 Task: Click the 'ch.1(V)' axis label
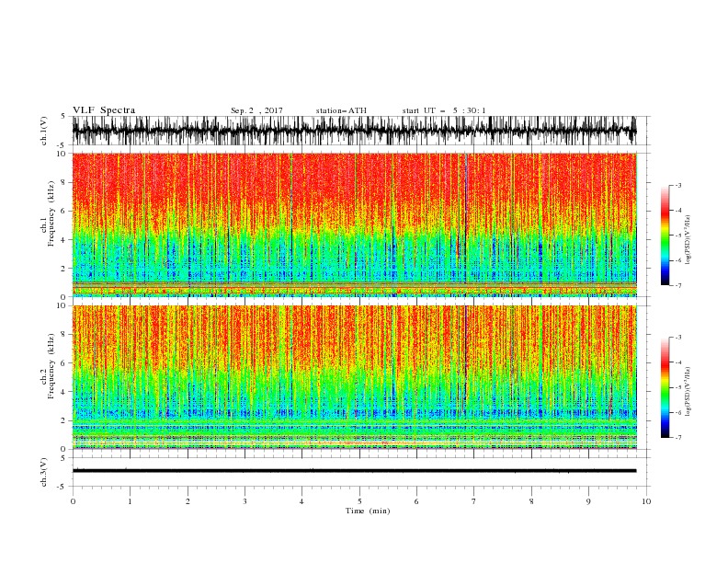pos(44,131)
